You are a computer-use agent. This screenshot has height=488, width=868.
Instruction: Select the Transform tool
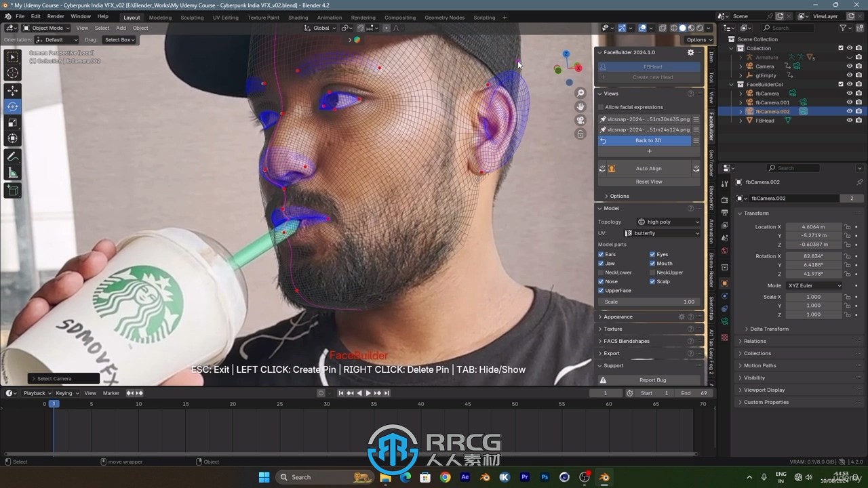(x=13, y=139)
